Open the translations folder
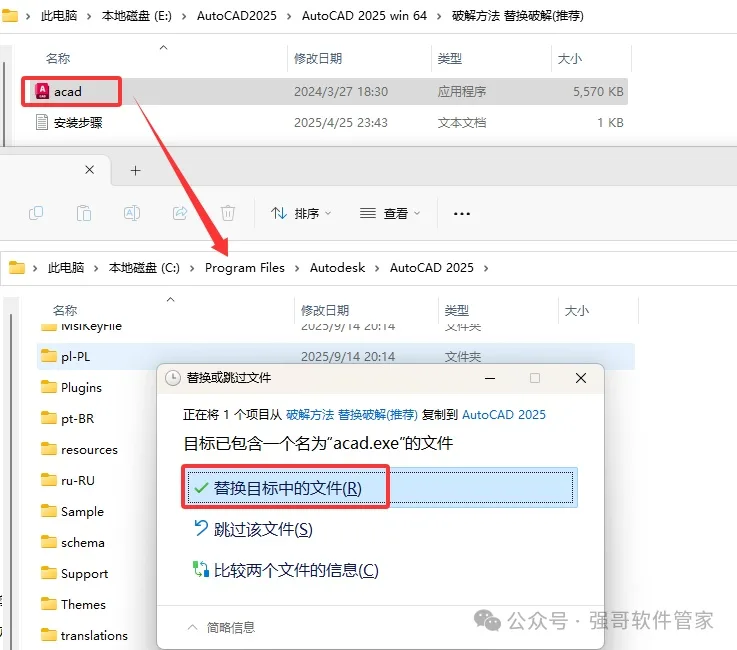 [x=94, y=635]
